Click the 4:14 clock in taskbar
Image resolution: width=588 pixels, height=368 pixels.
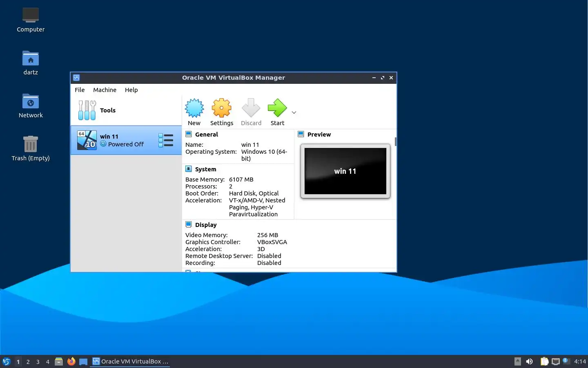[580, 361]
